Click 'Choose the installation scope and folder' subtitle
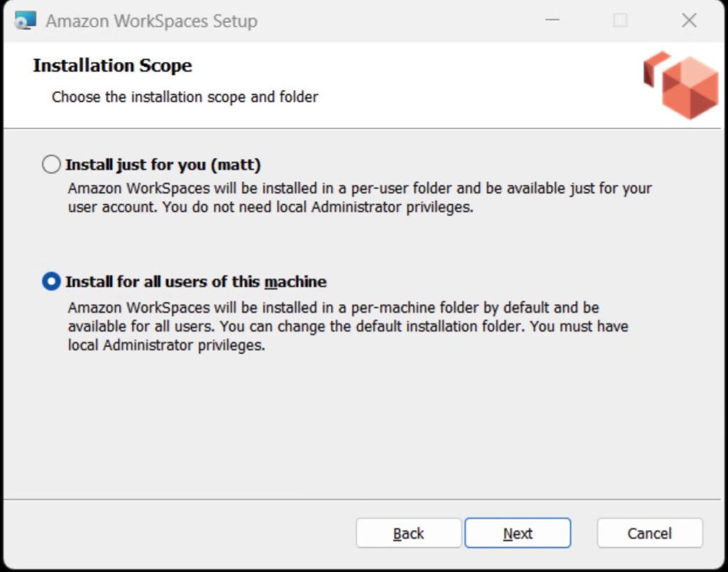 tap(185, 97)
